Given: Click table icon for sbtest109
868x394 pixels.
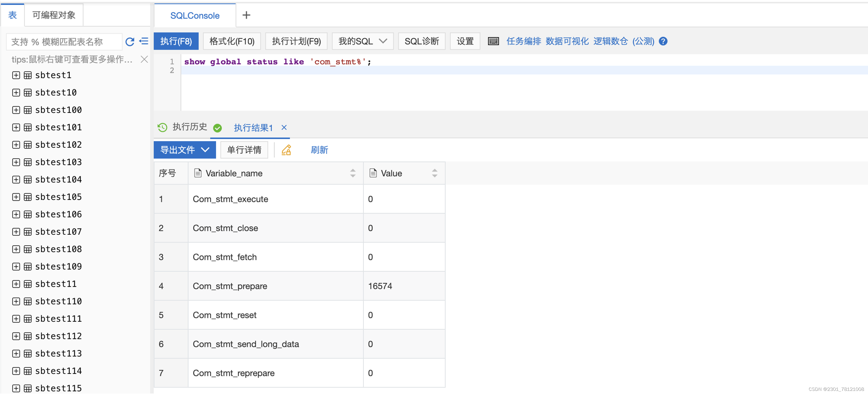Looking at the screenshot, I should pyautogui.click(x=28, y=266).
